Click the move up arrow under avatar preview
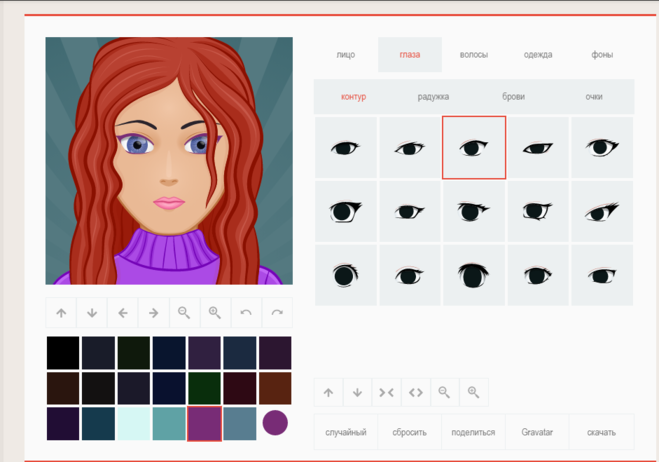 pos(61,313)
